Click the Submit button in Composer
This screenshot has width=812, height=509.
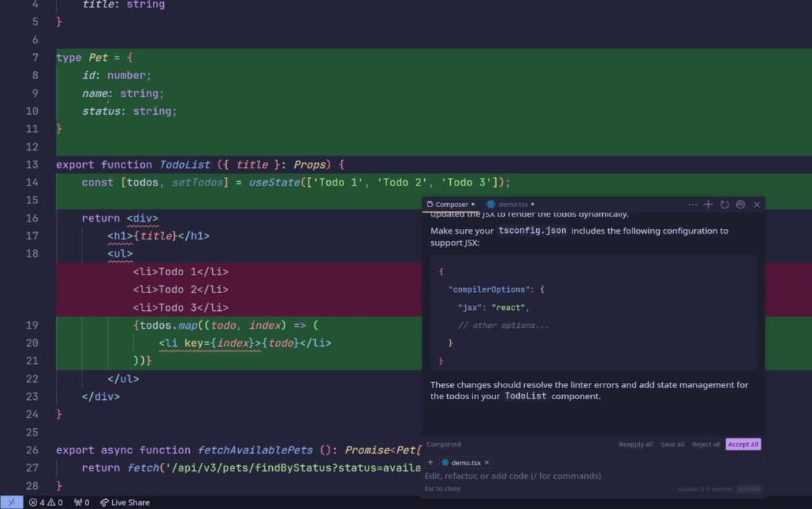[x=747, y=489]
